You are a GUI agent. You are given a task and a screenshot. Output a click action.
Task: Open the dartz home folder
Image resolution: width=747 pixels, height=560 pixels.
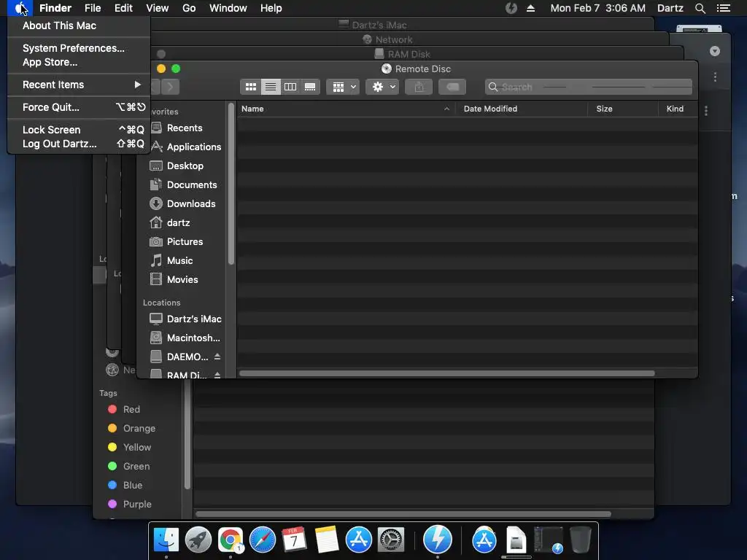[169, 222]
